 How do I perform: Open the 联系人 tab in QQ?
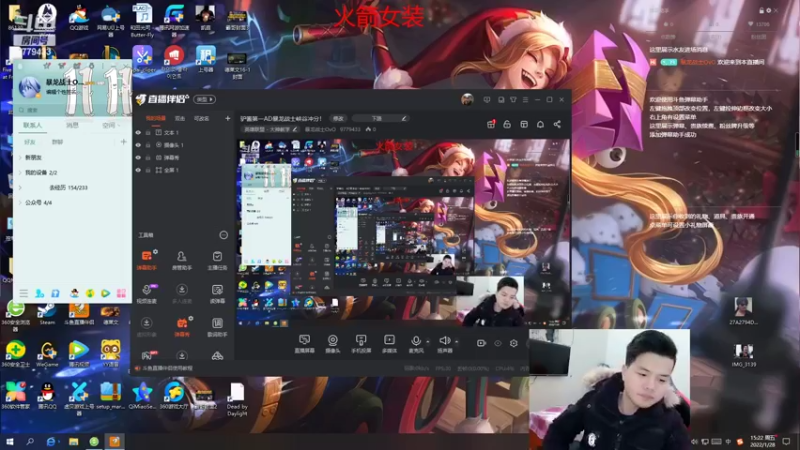point(33,126)
